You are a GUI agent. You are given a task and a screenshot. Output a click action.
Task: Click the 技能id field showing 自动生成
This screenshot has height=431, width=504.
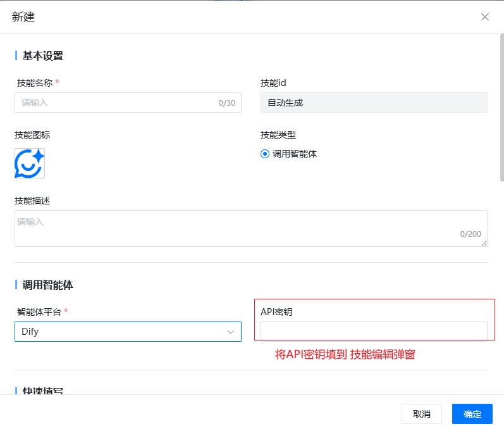(373, 103)
